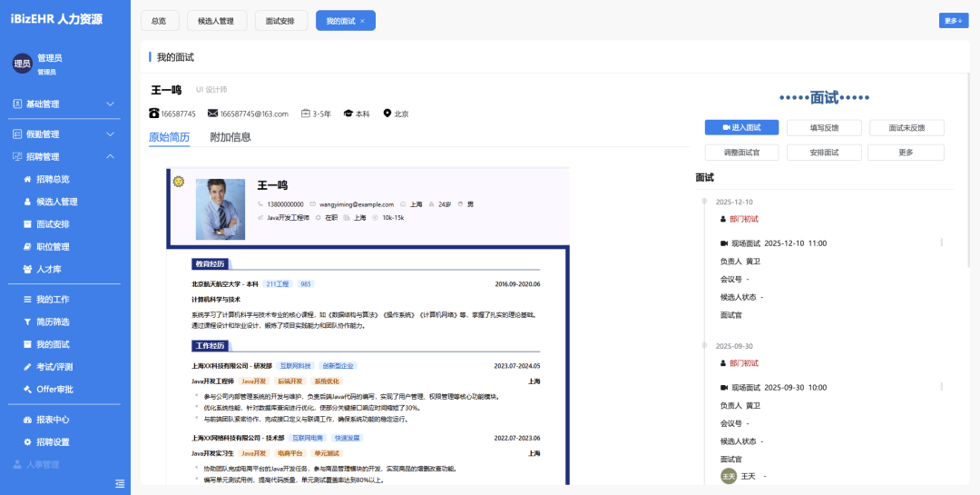The width and height of the screenshot is (980, 495).
Task: Open 简历筛选 in the sidebar
Action: coord(53,322)
